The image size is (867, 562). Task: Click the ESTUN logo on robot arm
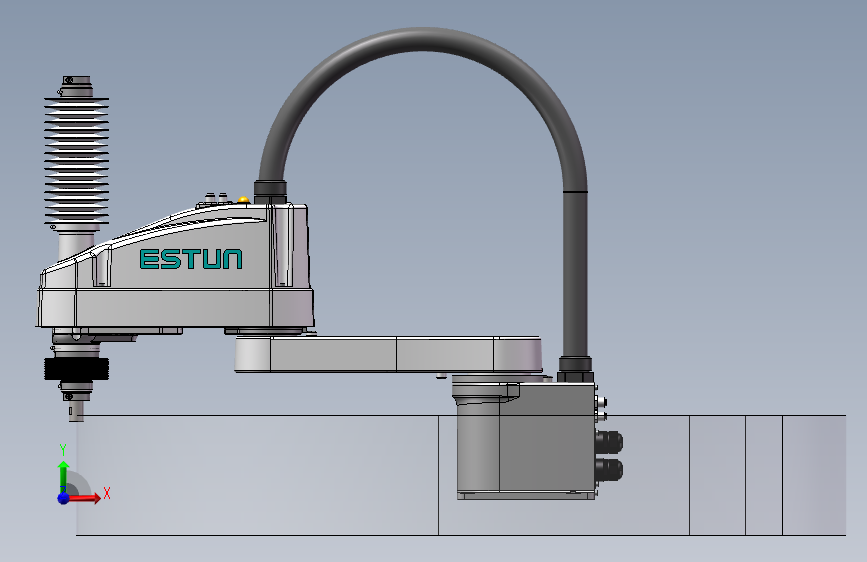click(191, 259)
